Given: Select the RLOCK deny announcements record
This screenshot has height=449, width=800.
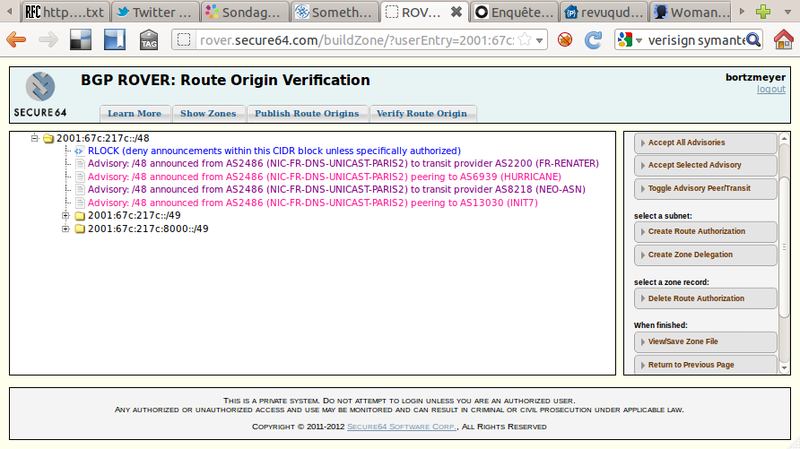Looking at the screenshot, I should 274,151.
